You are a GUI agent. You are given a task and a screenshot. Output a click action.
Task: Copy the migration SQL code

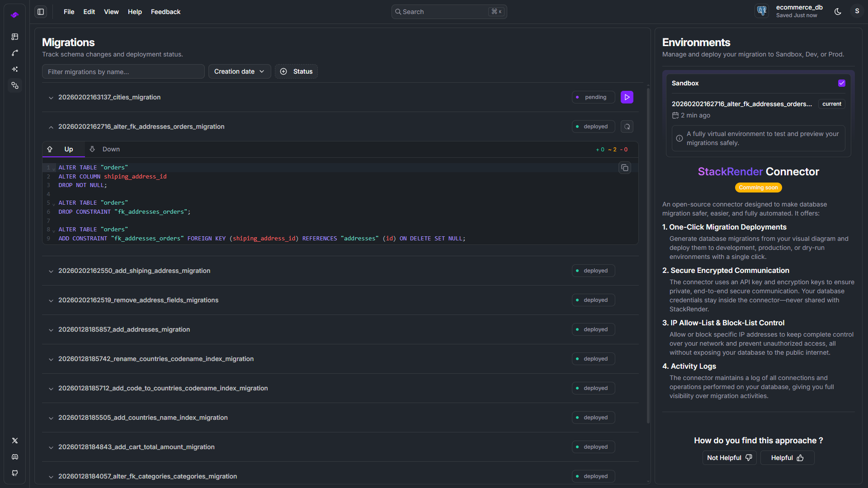(625, 168)
